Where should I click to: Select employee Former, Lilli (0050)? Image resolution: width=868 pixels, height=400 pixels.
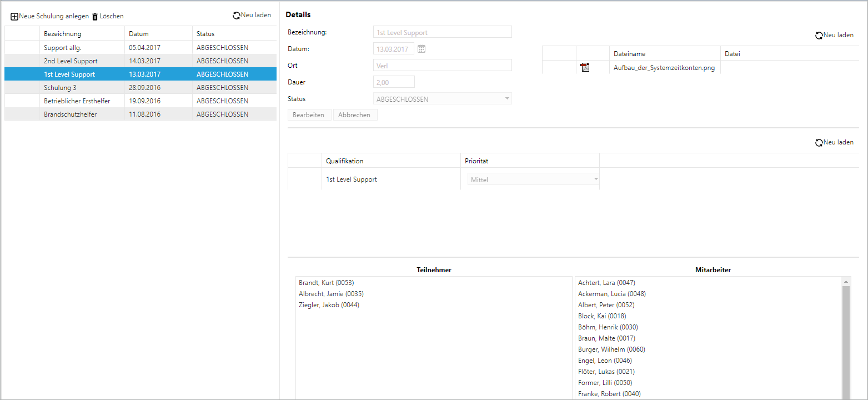tap(605, 383)
